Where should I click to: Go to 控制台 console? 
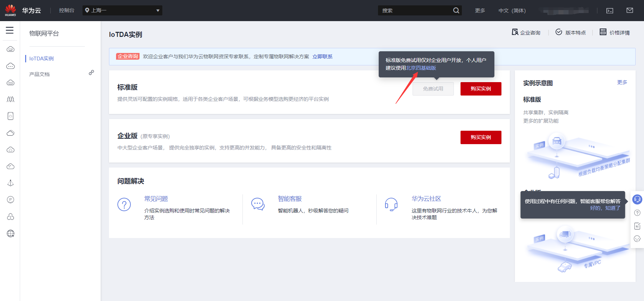[66, 10]
